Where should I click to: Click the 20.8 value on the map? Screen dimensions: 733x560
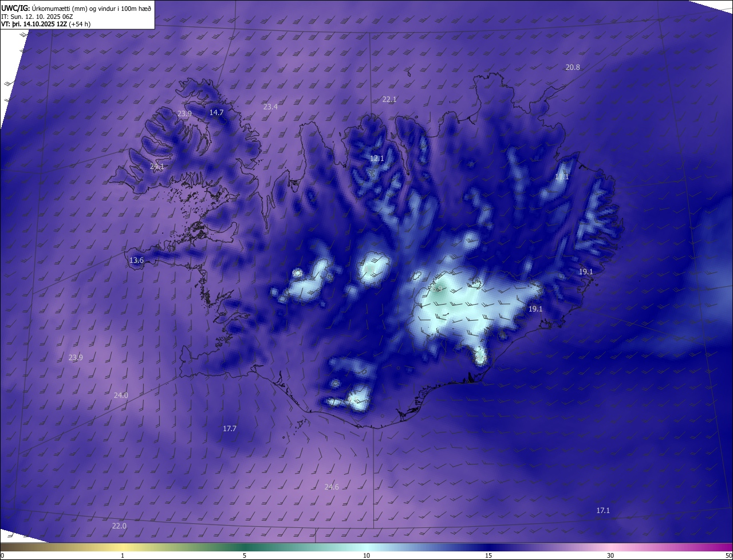(573, 67)
